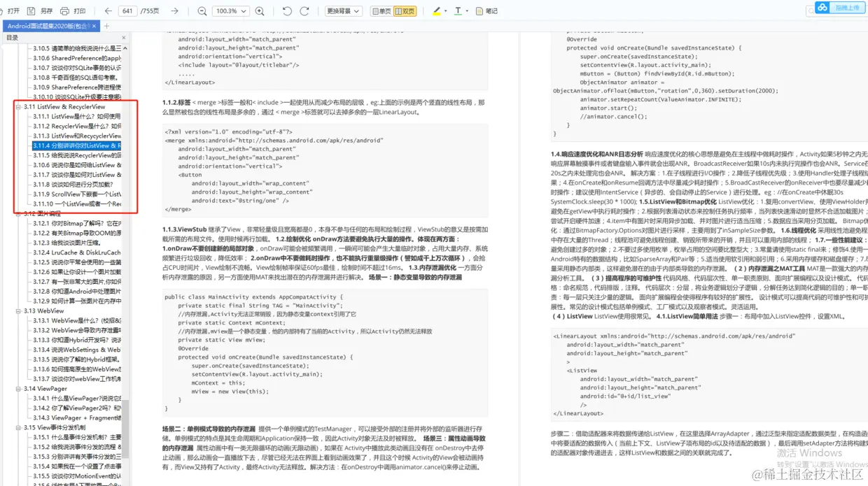The height and width of the screenshot is (486, 868).
Task: Open the 100.3% zoom level dropdown
Action: pyautogui.click(x=231, y=11)
